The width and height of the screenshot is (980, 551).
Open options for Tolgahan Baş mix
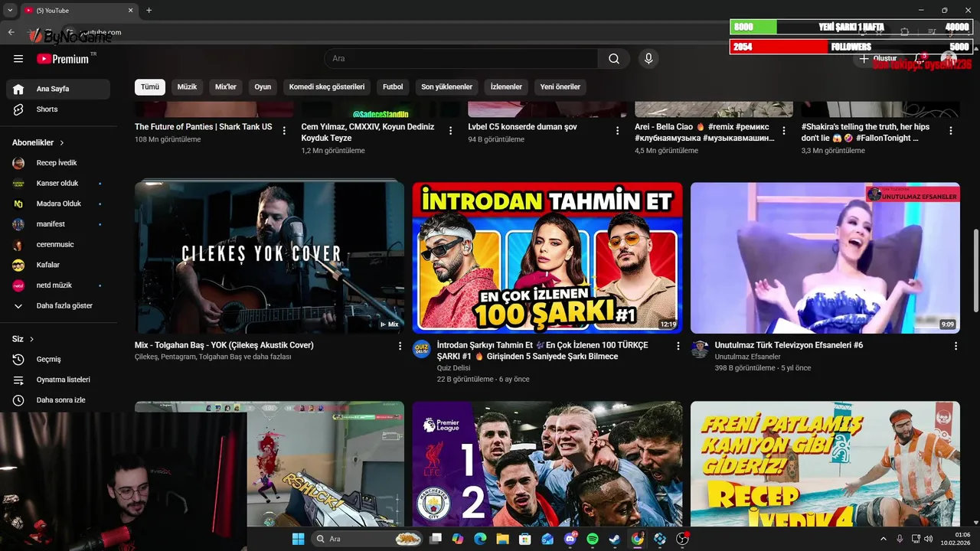[x=400, y=346]
